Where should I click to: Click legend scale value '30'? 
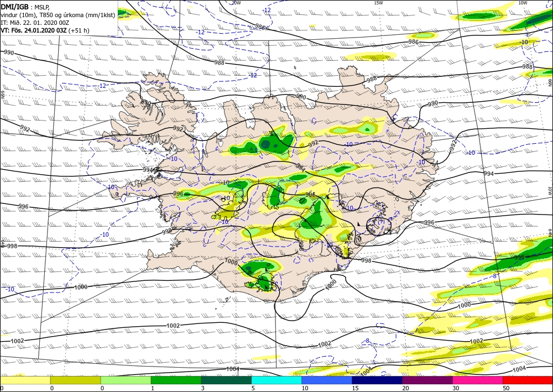tap(456, 388)
